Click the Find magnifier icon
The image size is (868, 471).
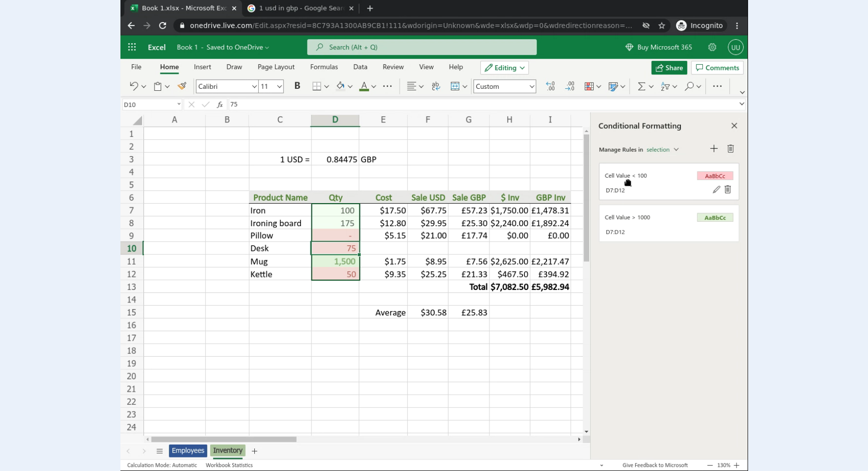tap(690, 87)
